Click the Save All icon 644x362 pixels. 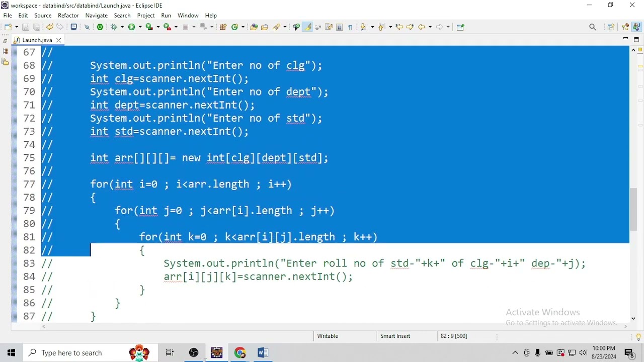(x=37, y=27)
